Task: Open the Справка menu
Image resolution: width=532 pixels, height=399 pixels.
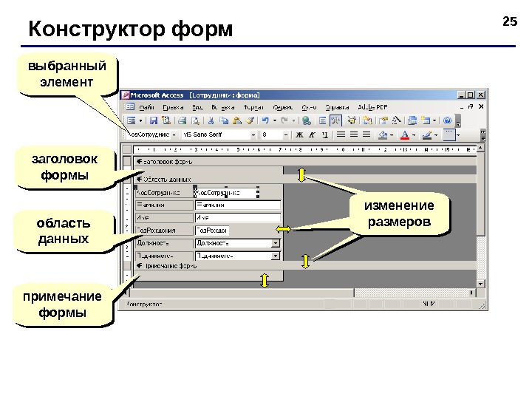Action: pyautogui.click(x=337, y=107)
